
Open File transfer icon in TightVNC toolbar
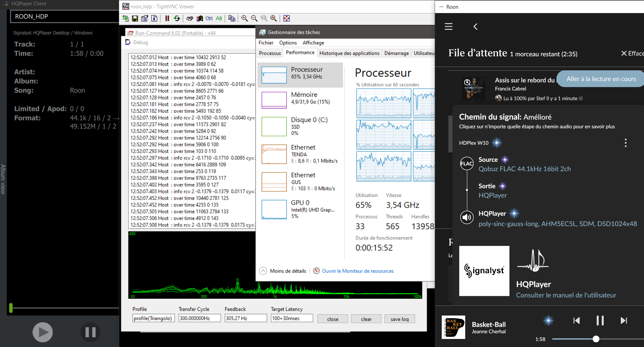click(x=232, y=18)
